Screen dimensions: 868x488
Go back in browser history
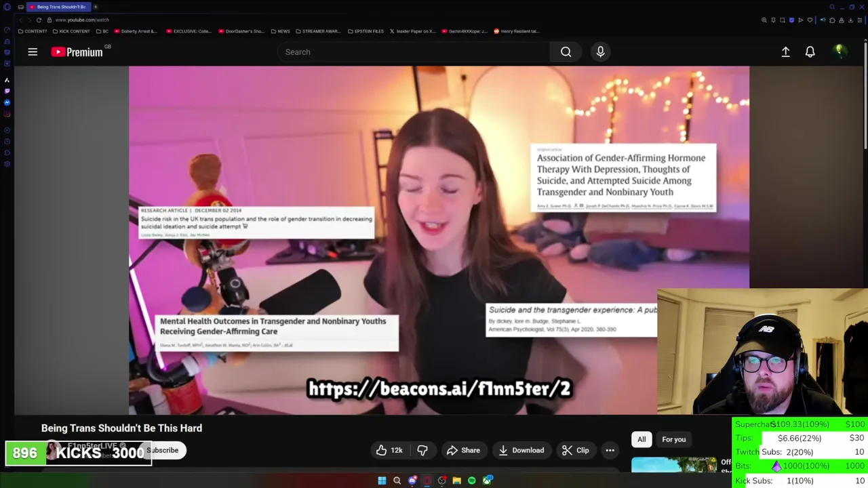tap(20, 20)
